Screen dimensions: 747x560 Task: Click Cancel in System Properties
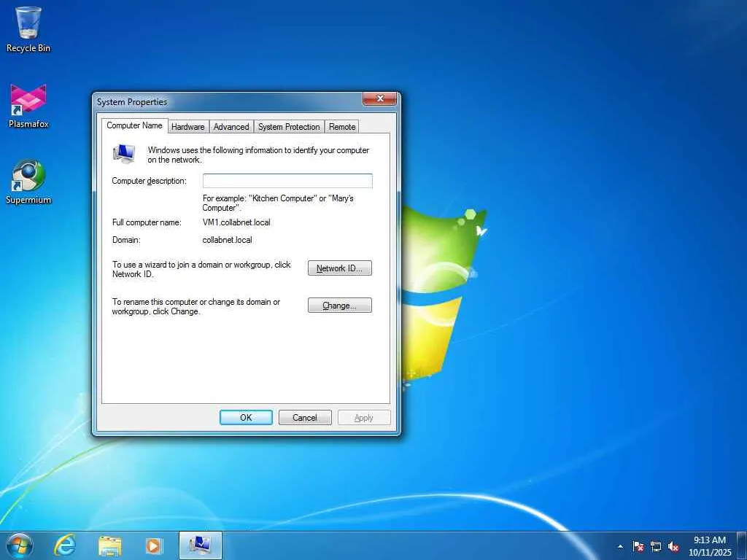(x=305, y=418)
